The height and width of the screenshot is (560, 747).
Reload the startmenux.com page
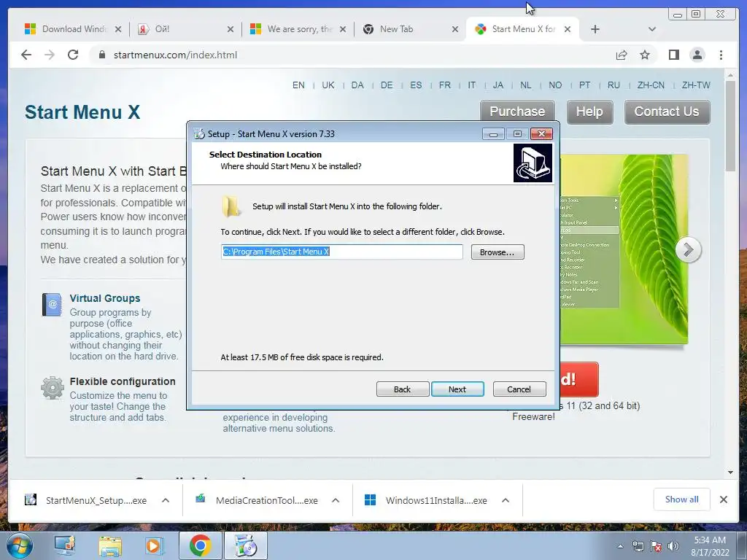(73, 55)
